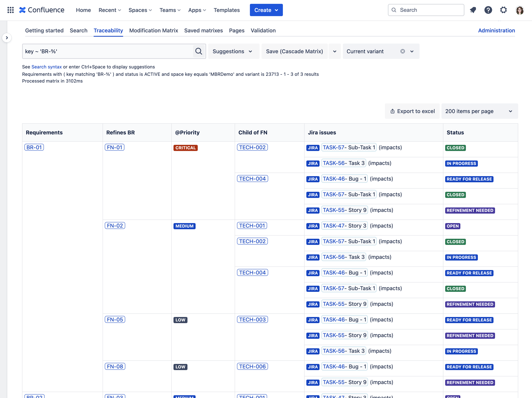Screen dimensions: 532x398
Task: Open the Current variant dropdown chevron
Action: pos(412,51)
